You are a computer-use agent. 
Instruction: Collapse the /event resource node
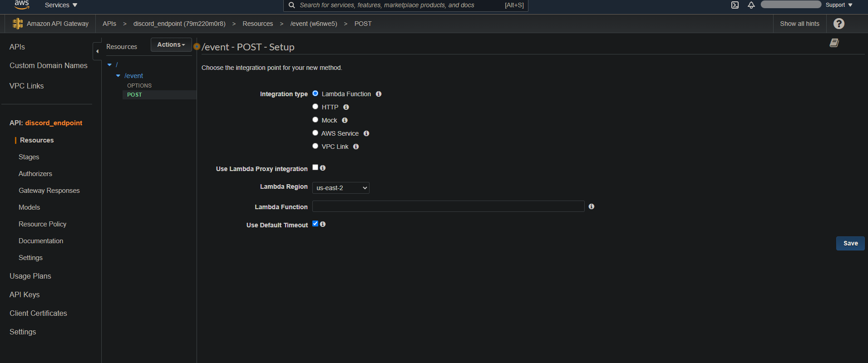118,76
